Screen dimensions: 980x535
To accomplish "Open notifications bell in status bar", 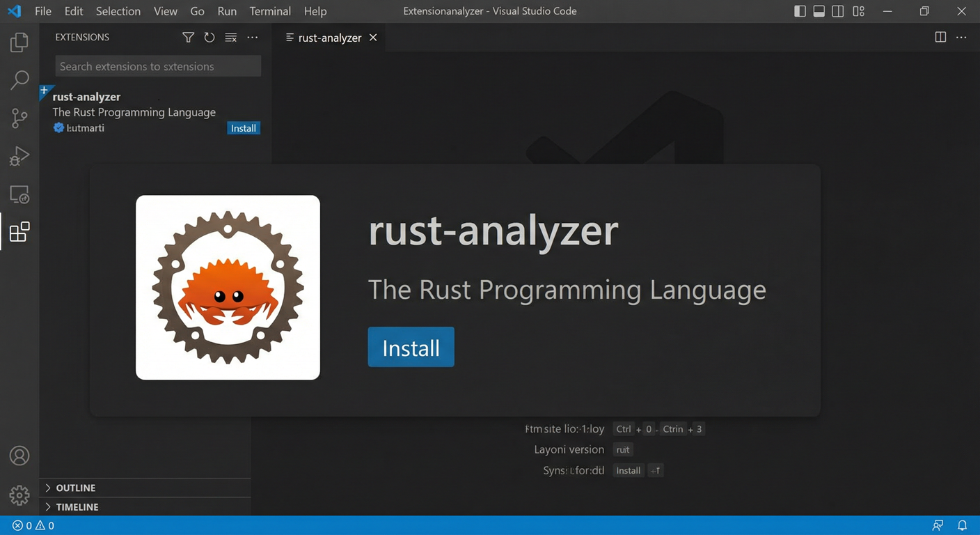I will (x=963, y=526).
